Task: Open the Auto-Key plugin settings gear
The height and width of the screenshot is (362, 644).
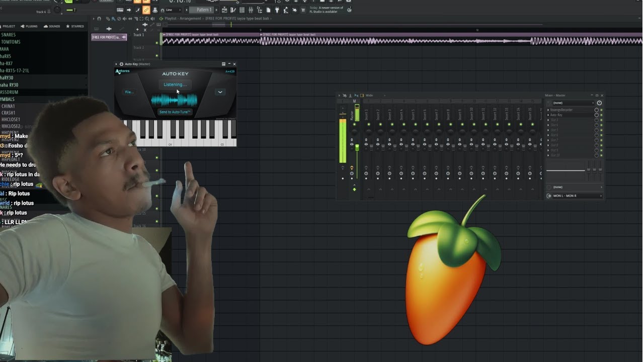Action: 121,64
